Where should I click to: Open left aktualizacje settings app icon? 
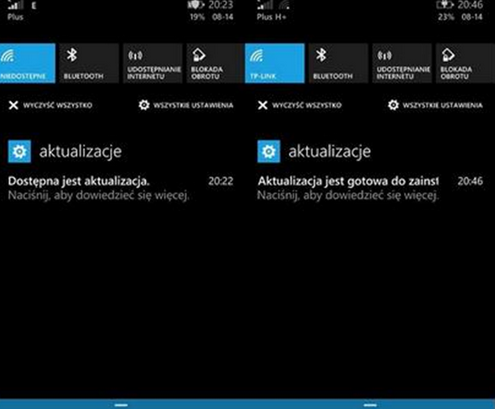point(20,151)
